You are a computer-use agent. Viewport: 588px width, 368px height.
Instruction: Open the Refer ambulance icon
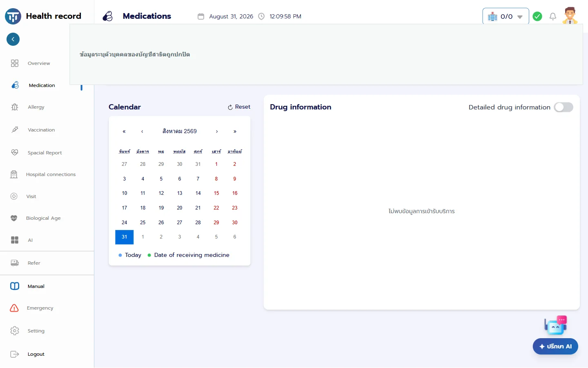(x=15, y=263)
